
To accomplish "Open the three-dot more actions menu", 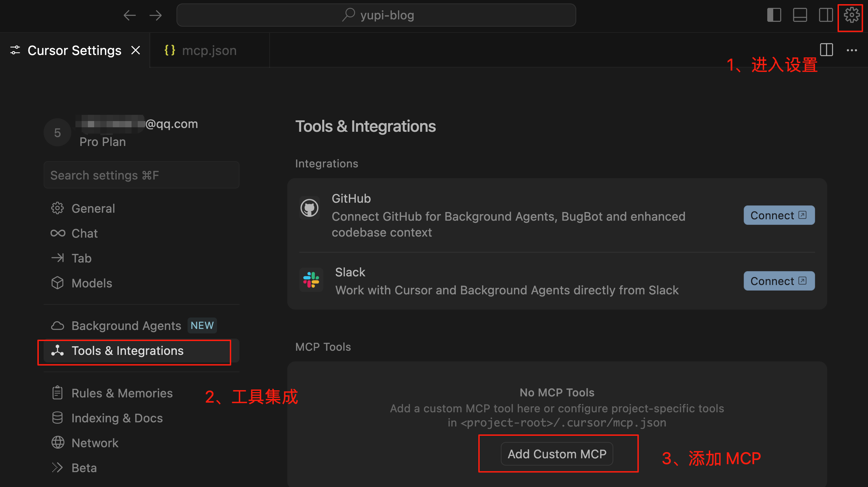I will [851, 50].
